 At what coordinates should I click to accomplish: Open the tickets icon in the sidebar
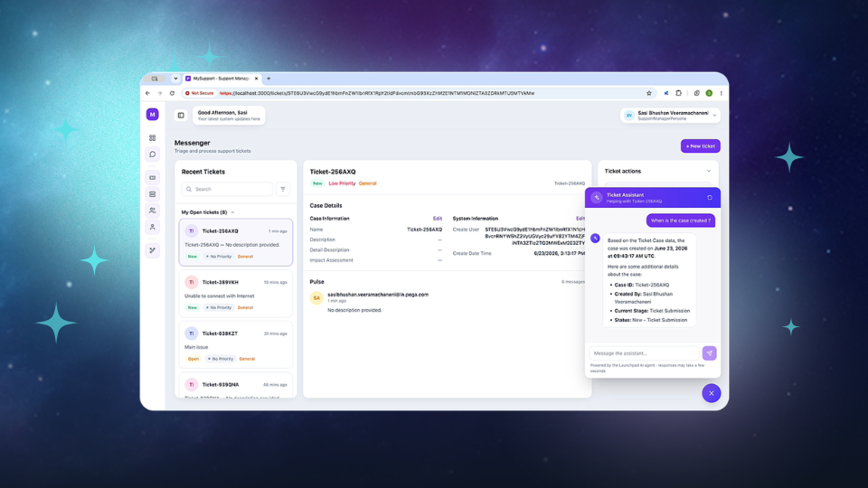point(152,178)
